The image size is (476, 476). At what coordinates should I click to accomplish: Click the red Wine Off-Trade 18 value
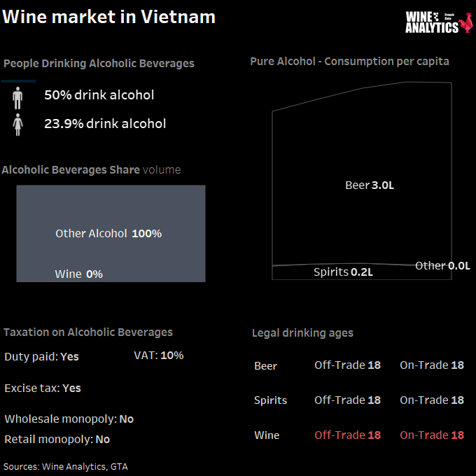click(348, 435)
